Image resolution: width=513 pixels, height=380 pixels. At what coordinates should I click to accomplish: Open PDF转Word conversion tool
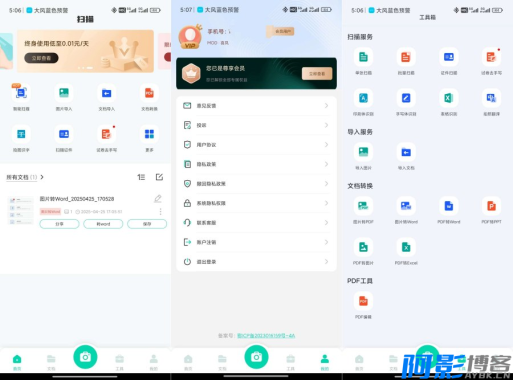(449, 206)
